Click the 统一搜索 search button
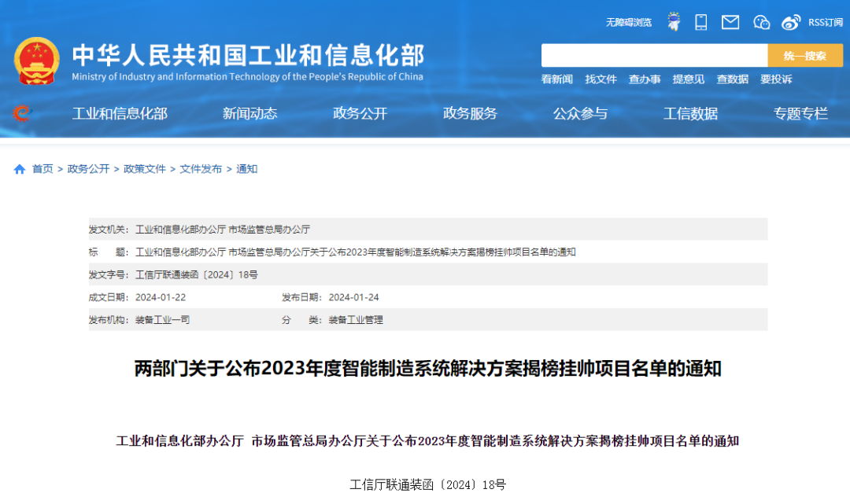Viewport: 850px width, 504px height. [806, 55]
